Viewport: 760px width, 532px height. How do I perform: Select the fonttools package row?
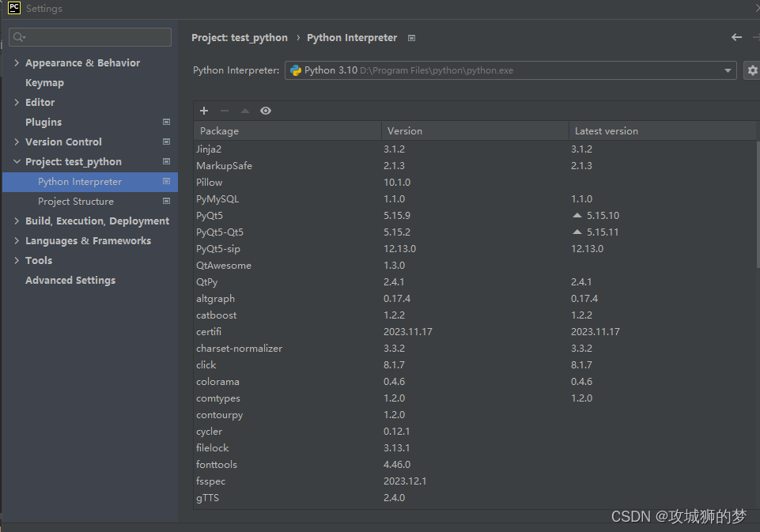pyautogui.click(x=475, y=464)
